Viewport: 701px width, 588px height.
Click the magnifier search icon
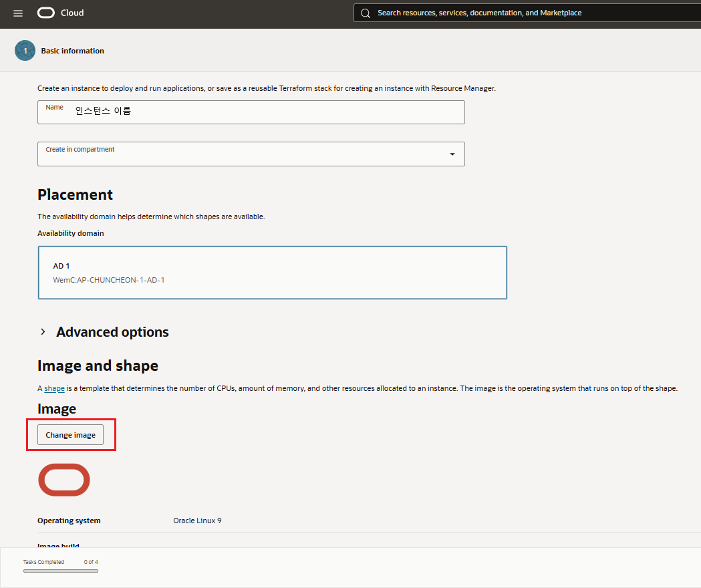(x=365, y=13)
